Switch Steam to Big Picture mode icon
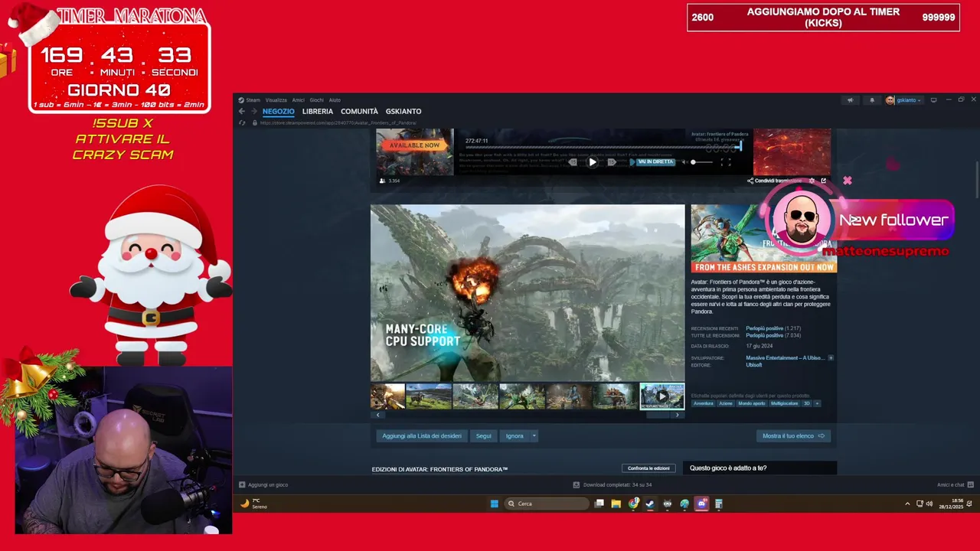Image resolution: width=980 pixels, height=551 pixels. (933, 100)
